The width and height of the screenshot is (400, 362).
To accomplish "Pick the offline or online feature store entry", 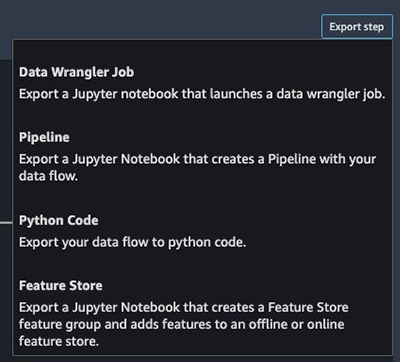I will click(x=202, y=313).
